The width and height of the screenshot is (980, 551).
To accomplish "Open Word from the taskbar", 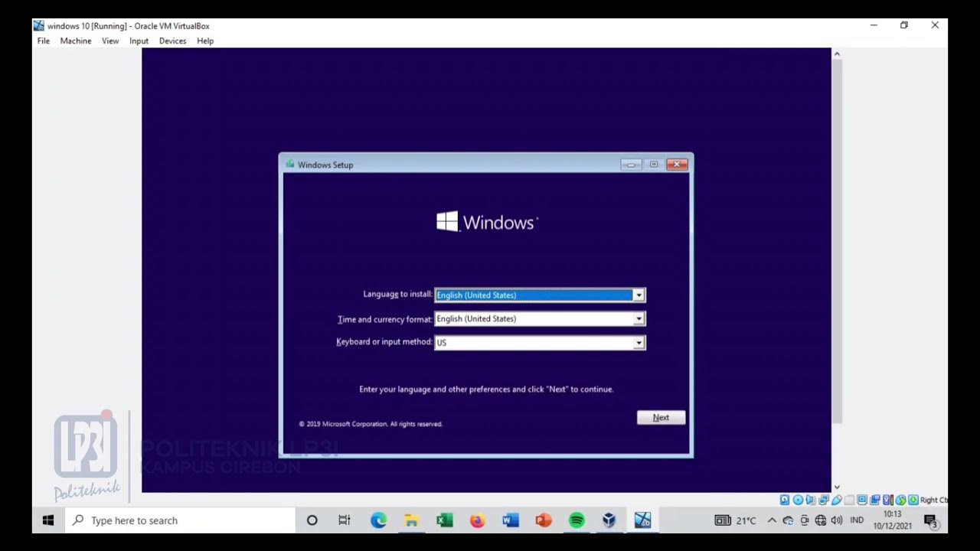I will (511, 520).
